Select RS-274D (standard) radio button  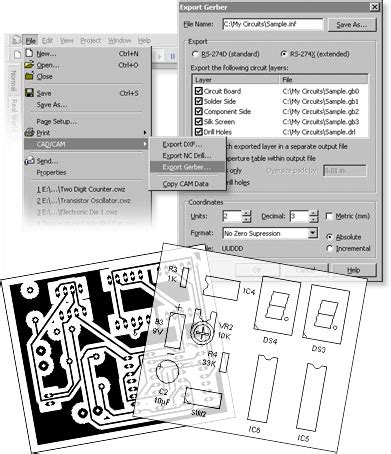click(x=195, y=54)
